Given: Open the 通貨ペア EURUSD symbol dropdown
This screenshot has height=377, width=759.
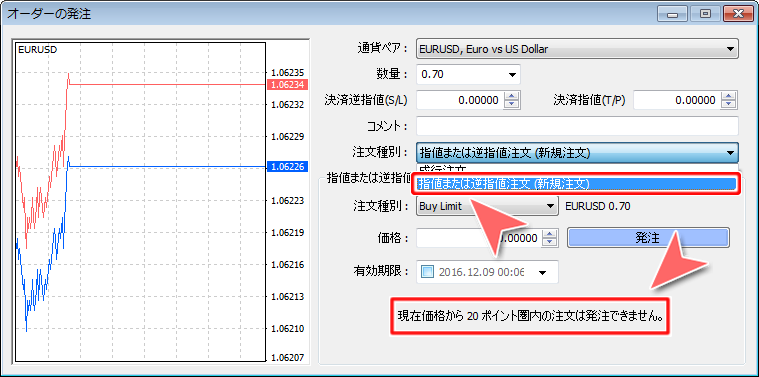Looking at the screenshot, I should [x=577, y=49].
